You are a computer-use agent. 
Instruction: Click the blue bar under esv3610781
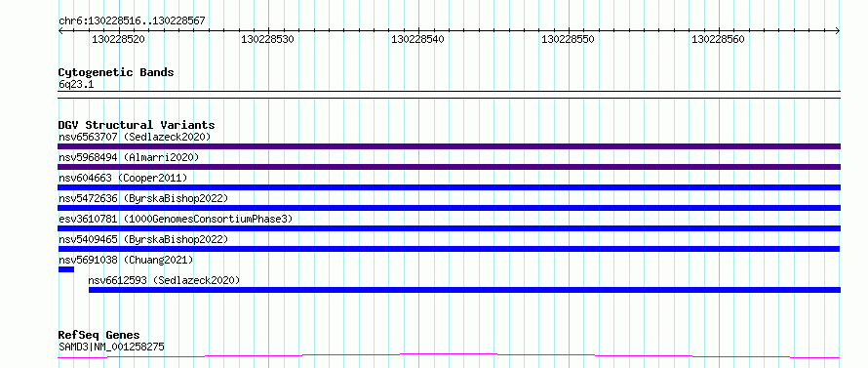point(449,228)
